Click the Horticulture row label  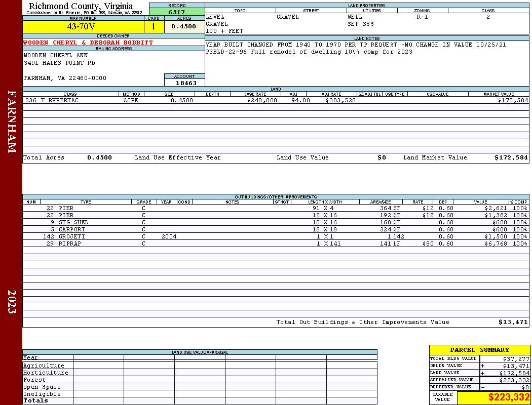click(x=46, y=373)
